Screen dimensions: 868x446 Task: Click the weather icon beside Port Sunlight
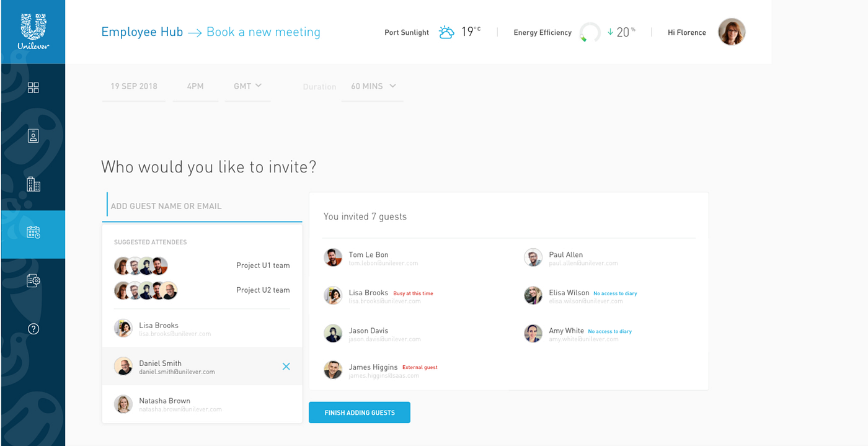click(x=446, y=32)
